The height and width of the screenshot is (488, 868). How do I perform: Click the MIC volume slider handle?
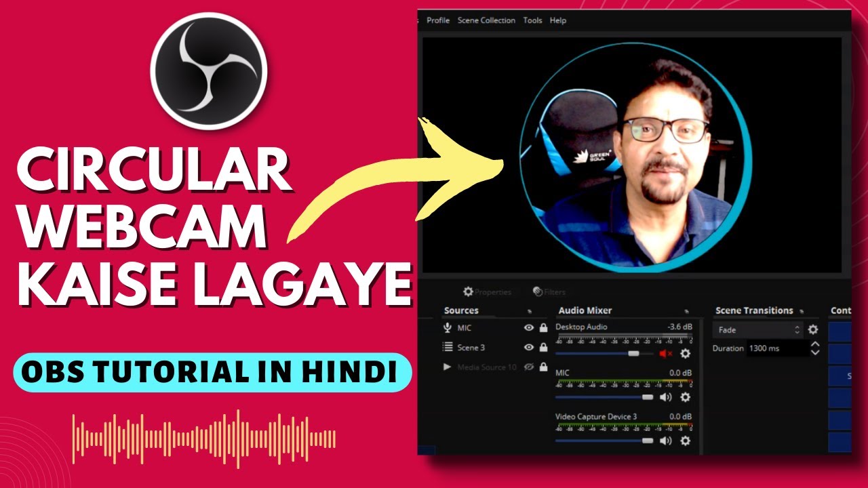coord(648,397)
